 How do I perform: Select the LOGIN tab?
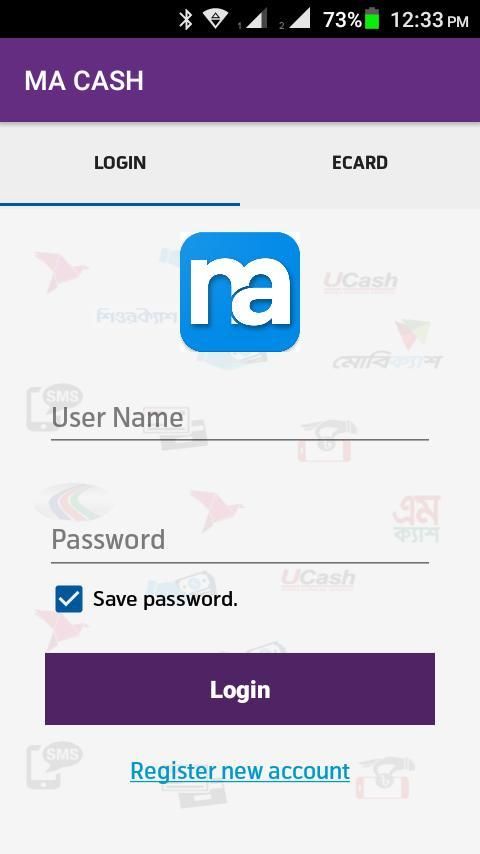(120, 163)
